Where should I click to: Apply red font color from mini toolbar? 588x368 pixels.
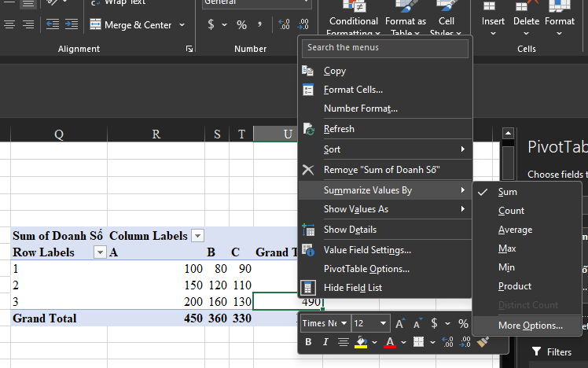click(390, 342)
